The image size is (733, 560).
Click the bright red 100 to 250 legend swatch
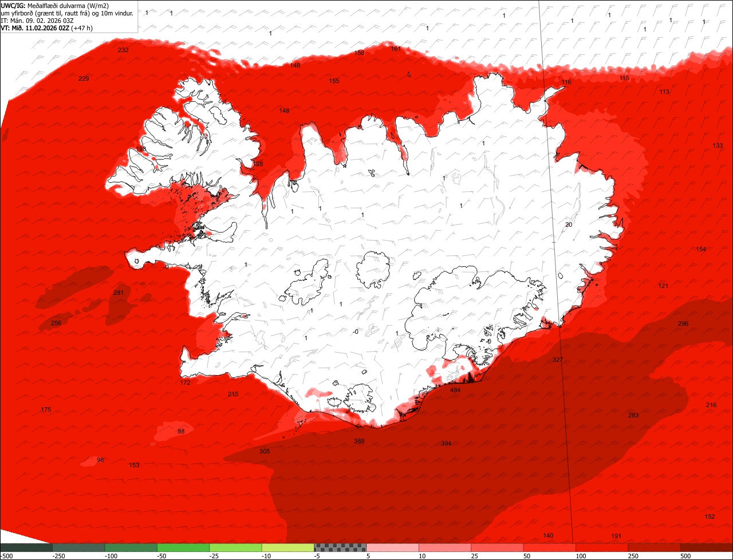602,547
